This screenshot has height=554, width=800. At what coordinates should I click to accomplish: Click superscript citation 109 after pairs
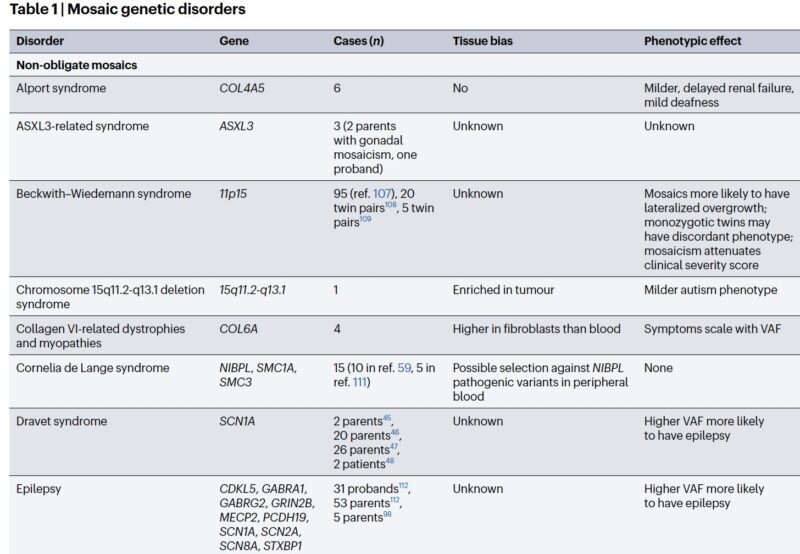tap(365, 219)
